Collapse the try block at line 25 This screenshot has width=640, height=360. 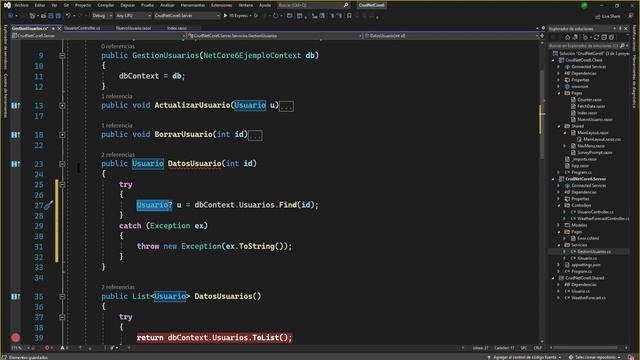[x=62, y=184]
